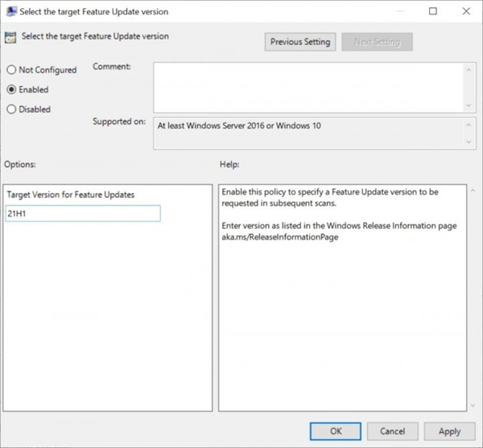Select the Not Configured radio button
Image resolution: width=483 pixels, height=448 pixels.
(x=11, y=71)
